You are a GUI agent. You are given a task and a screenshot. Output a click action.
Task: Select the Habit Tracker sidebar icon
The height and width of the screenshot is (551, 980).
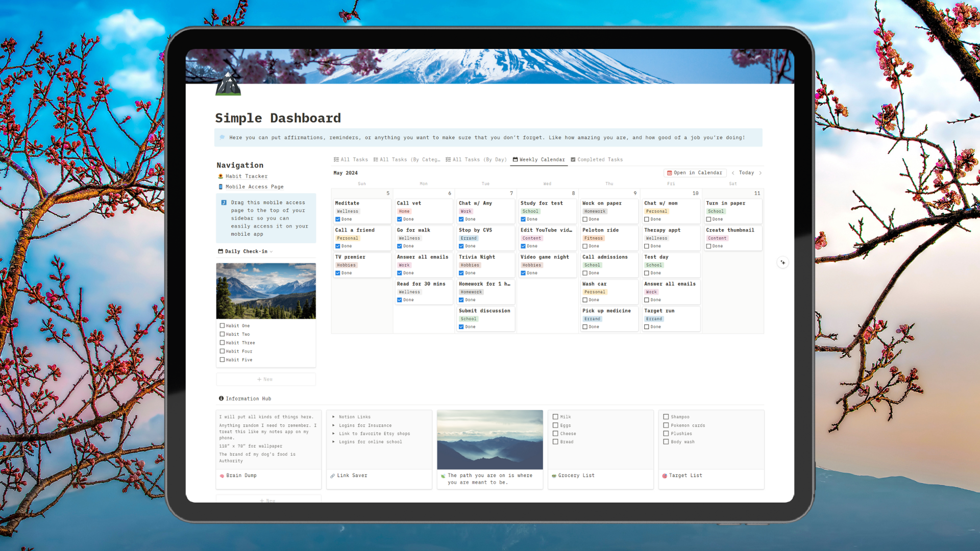click(x=221, y=176)
